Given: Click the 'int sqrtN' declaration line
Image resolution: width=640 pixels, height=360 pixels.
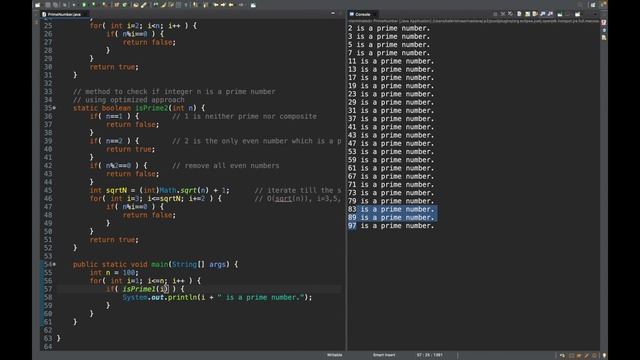Looking at the screenshot, I should (159, 191).
